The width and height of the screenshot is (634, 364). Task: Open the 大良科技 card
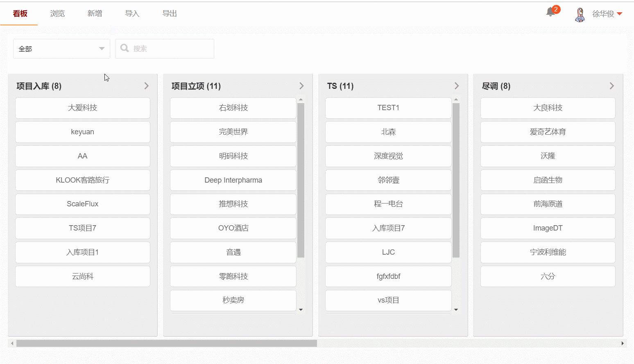coord(548,108)
